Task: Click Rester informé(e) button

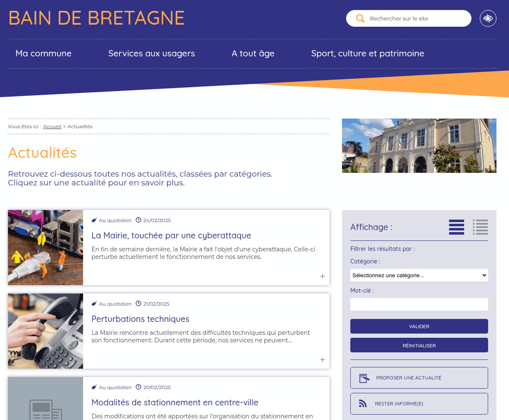Action: click(419, 404)
